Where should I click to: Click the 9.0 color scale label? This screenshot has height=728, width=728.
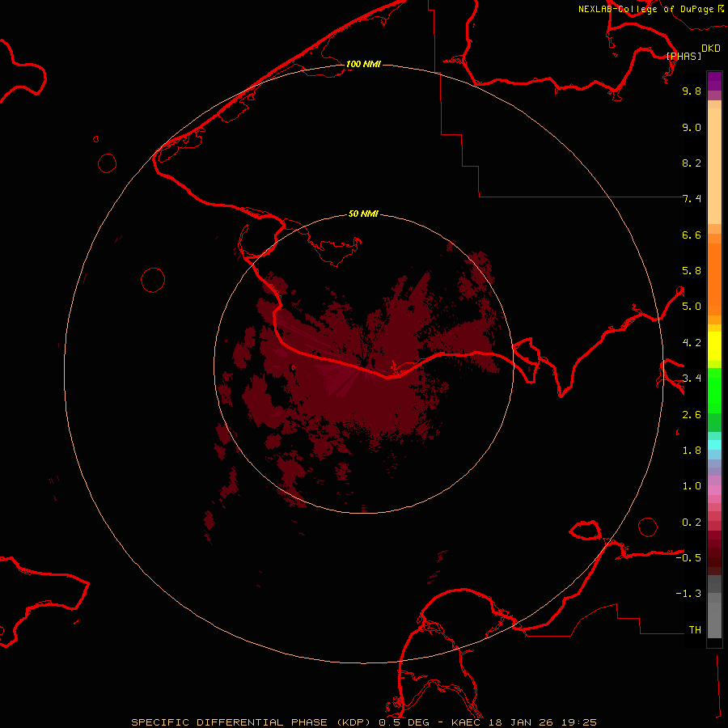point(692,127)
